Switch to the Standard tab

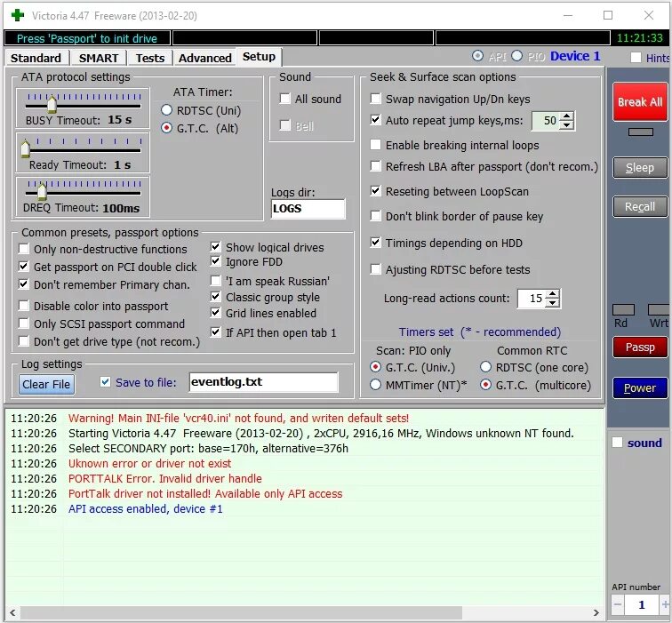pos(36,58)
